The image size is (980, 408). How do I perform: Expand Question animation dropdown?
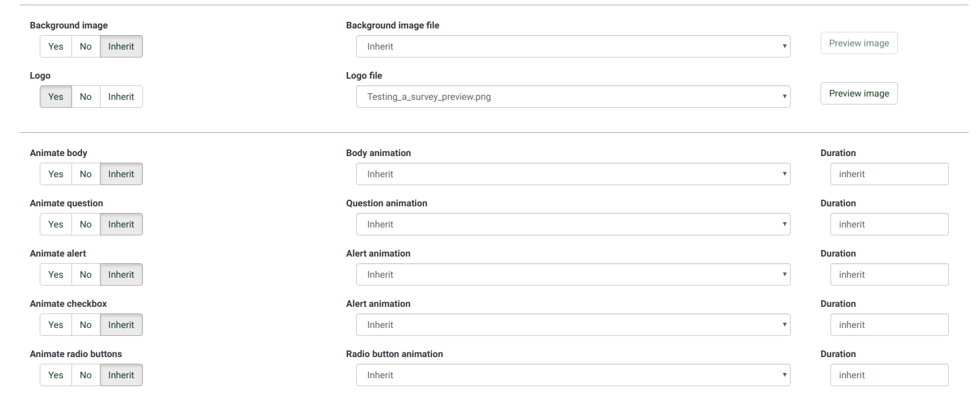coord(573,224)
